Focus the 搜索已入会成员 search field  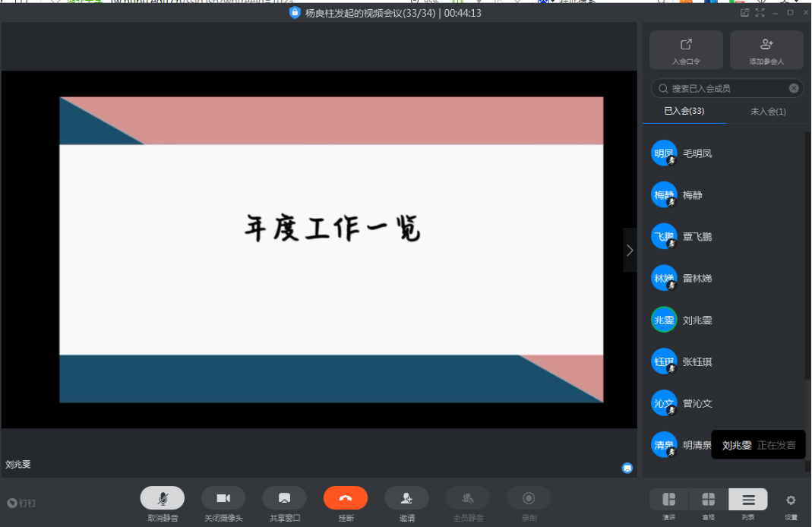tap(722, 89)
